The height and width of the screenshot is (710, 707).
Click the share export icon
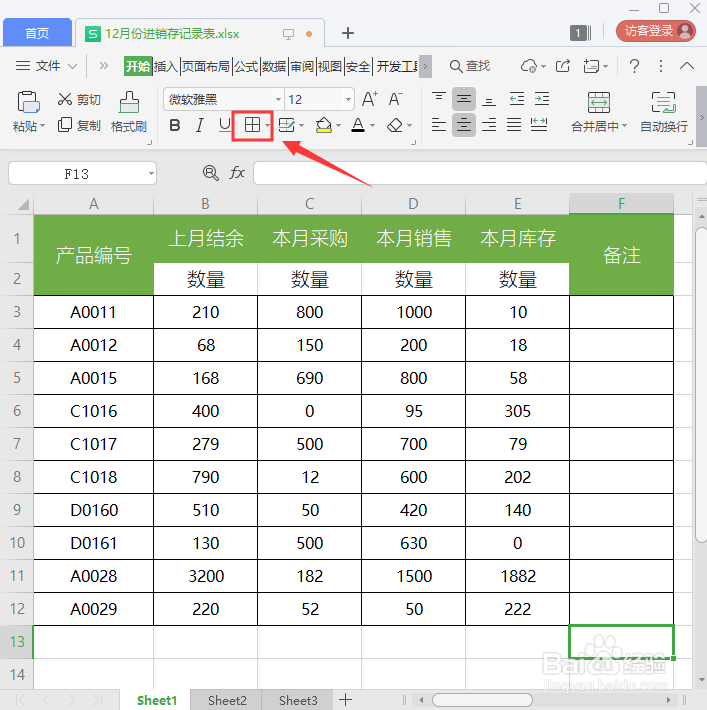click(x=563, y=66)
